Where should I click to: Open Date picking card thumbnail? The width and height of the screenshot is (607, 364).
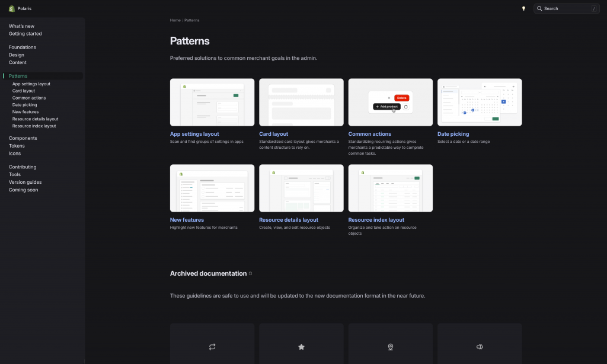(480, 102)
